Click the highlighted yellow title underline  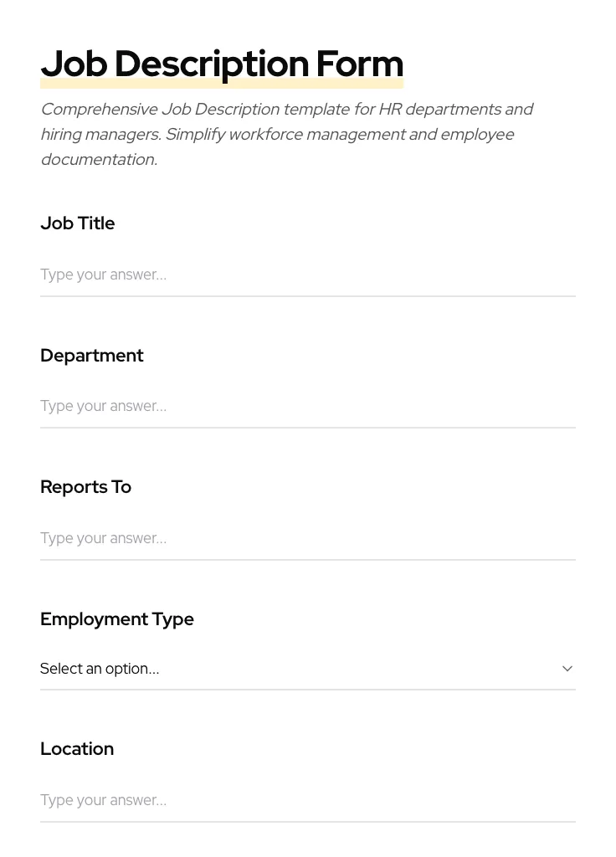(x=222, y=80)
